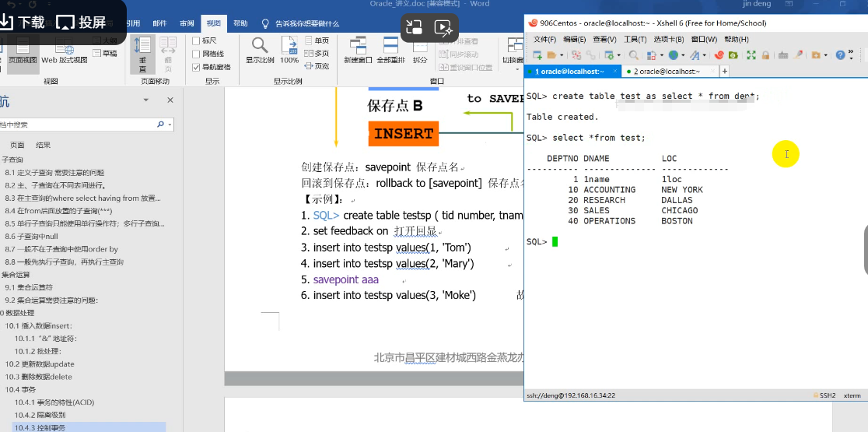Click the magnifier Find icon in Xshell toolbar
This screenshot has width=868, height=432.
[633, 55]
